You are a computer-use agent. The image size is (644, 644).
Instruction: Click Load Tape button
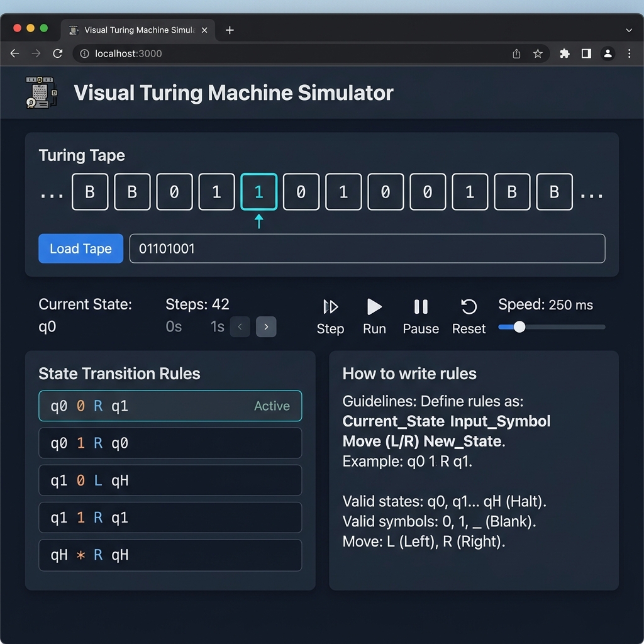(81, 248)
